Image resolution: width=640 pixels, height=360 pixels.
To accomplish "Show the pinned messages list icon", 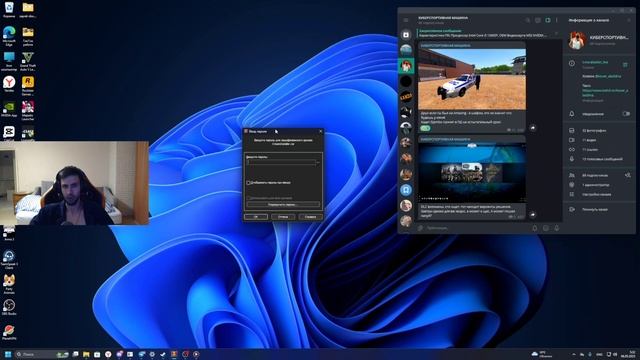I will 556,33.
